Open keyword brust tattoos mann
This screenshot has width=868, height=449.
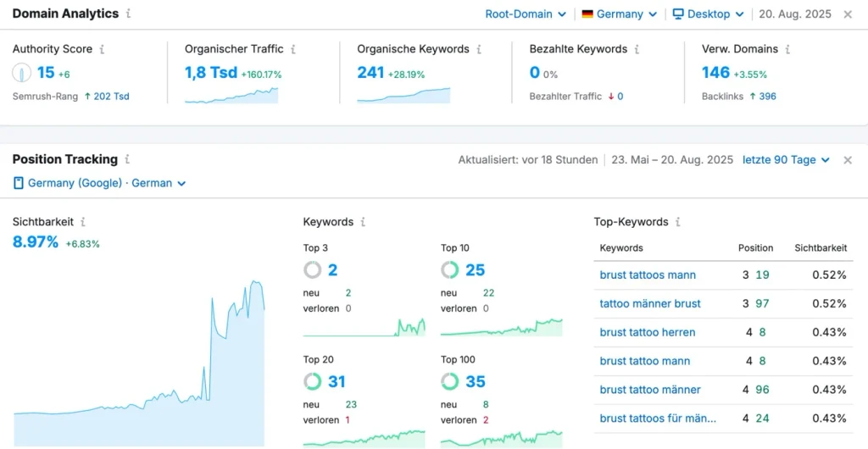click(x=648, y=275)
